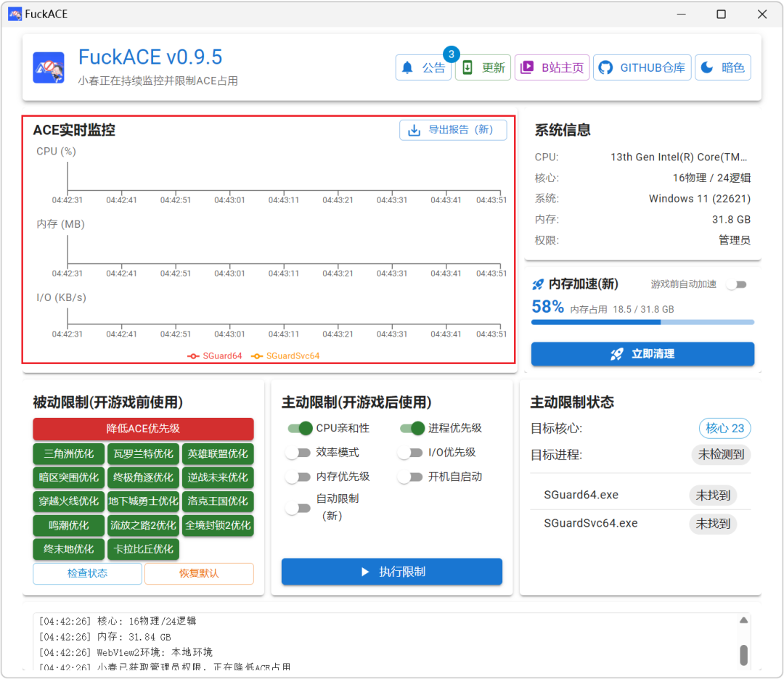Click the dark mode moon icon

[x=706, y=67]
